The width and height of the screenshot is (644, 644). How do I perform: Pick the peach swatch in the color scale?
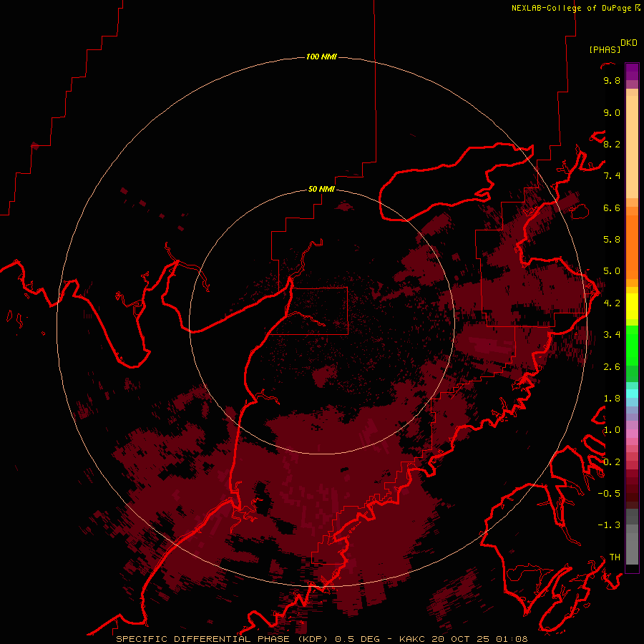pyautogui.click(x=632, y=147)
